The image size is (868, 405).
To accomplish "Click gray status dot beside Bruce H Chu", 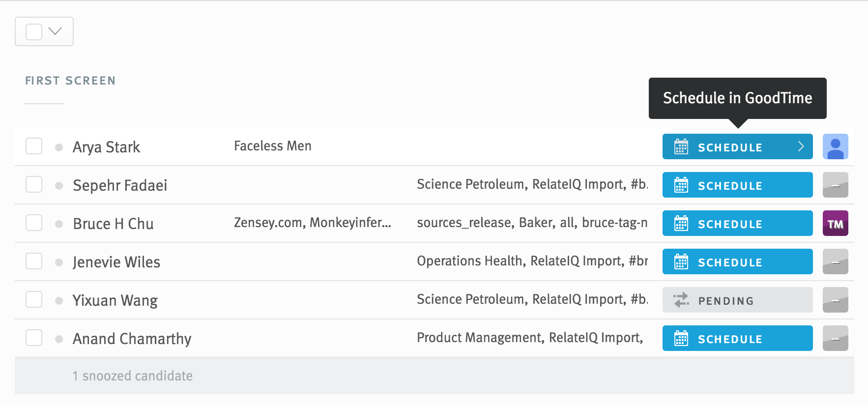I will point(59,224).
